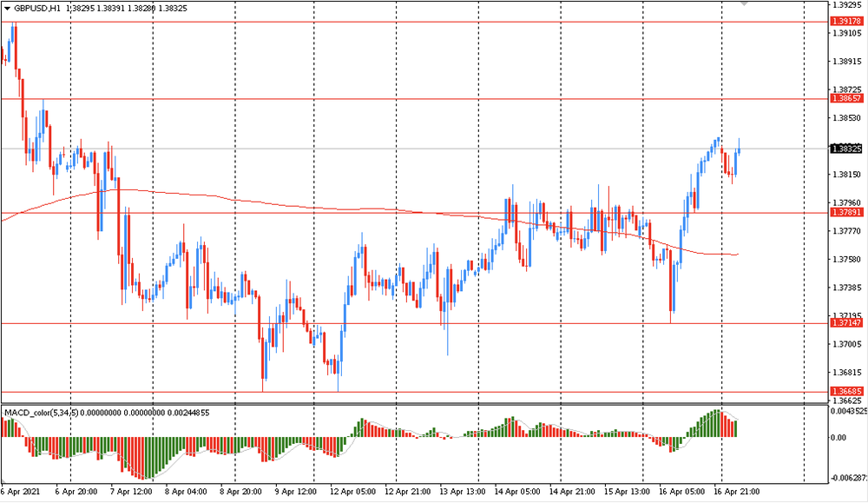Click the chart shift triangle marker at top

[x=743, y=3]
